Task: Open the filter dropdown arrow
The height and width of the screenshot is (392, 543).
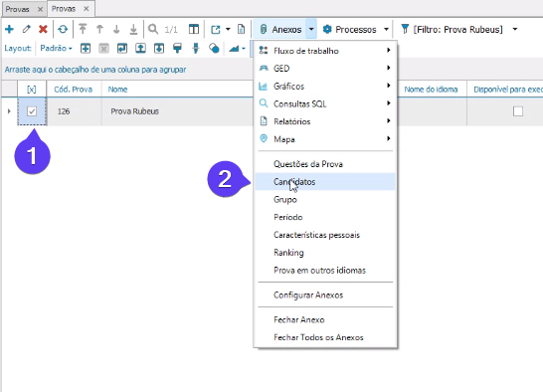Action: tap(515, 30)
